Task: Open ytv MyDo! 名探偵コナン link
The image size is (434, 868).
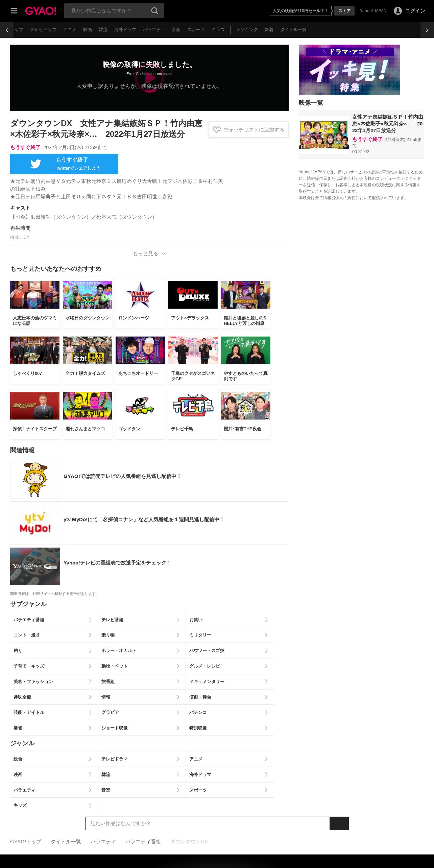Action: coord(144,520)
